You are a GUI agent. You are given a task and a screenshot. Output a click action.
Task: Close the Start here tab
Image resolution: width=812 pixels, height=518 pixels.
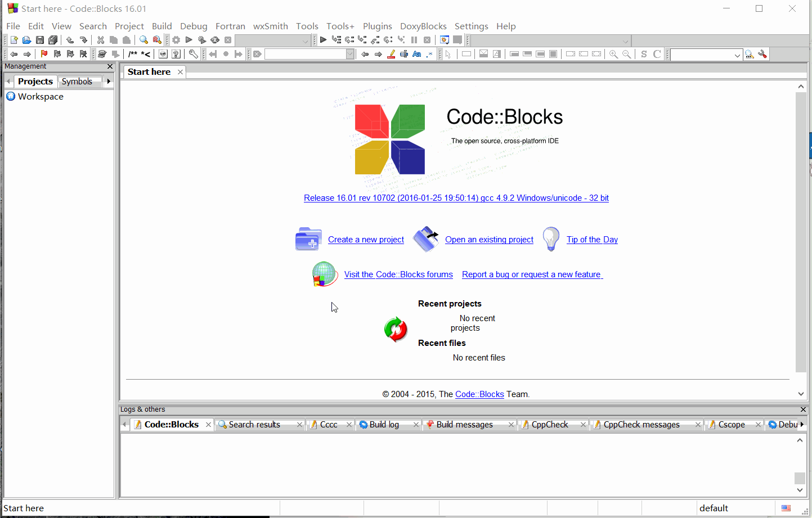180,72
